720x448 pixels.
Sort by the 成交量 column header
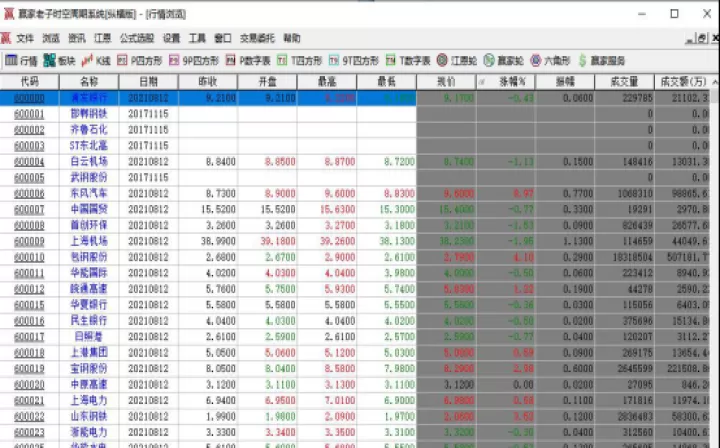click(624, 82)
